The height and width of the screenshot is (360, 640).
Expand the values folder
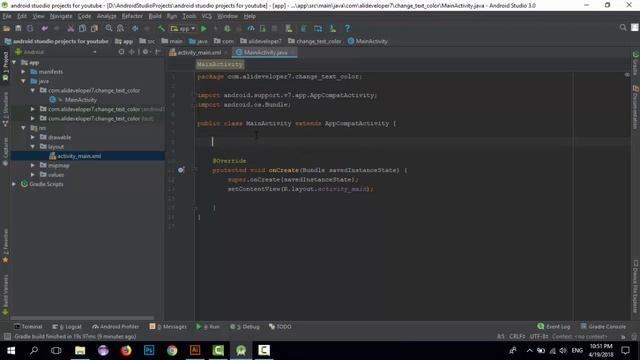[x=33, y=175]
